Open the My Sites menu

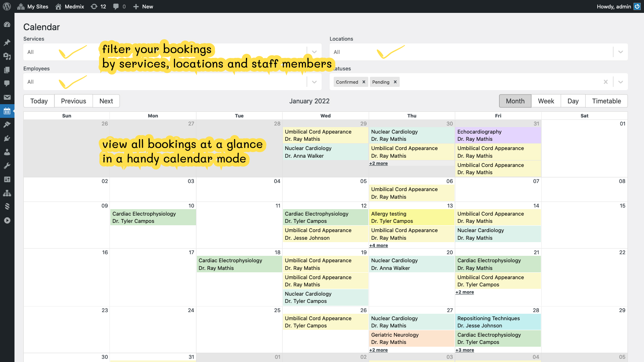tap(33, 6)
